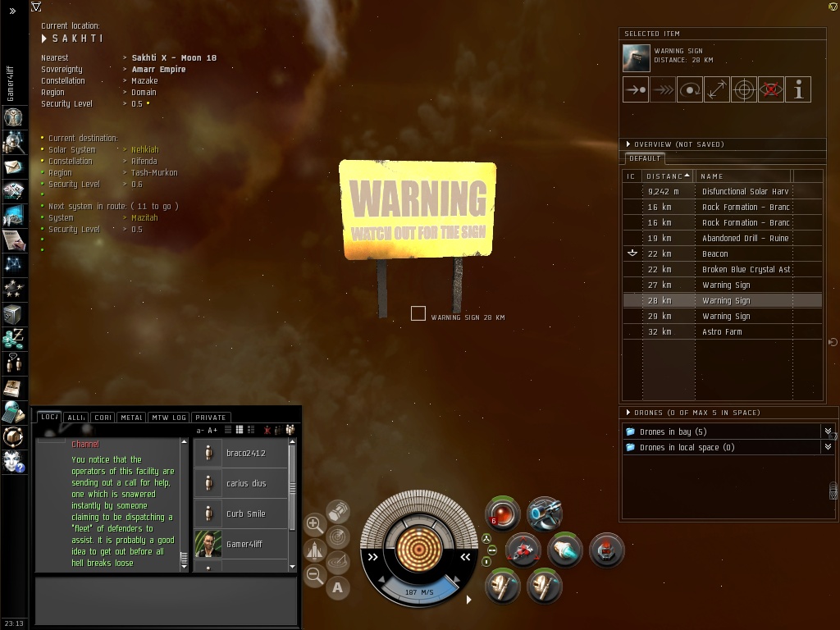840x630 pixels.
Task: Select the Default overview tab
Action: [645, 158]
